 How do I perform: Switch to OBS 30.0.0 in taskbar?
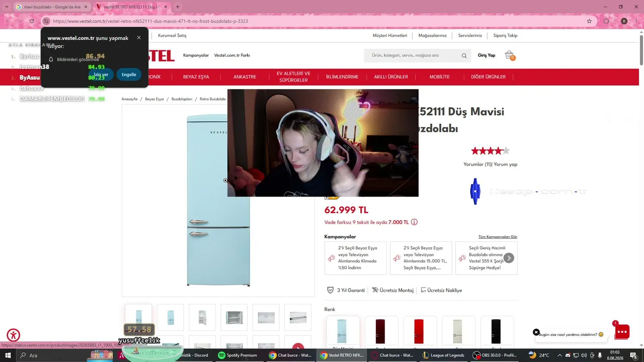tap(495, 355)
